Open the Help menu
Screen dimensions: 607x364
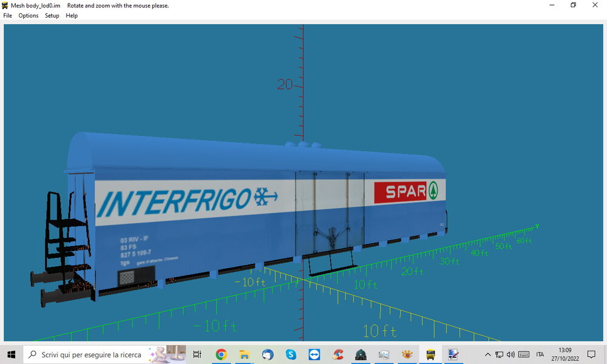72,16
